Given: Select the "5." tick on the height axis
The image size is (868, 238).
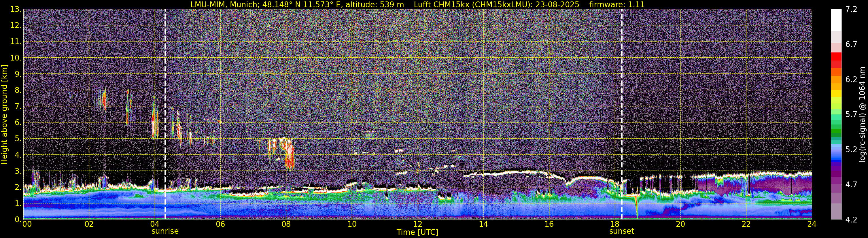Looking at the screenshot, I should point(18,139).
